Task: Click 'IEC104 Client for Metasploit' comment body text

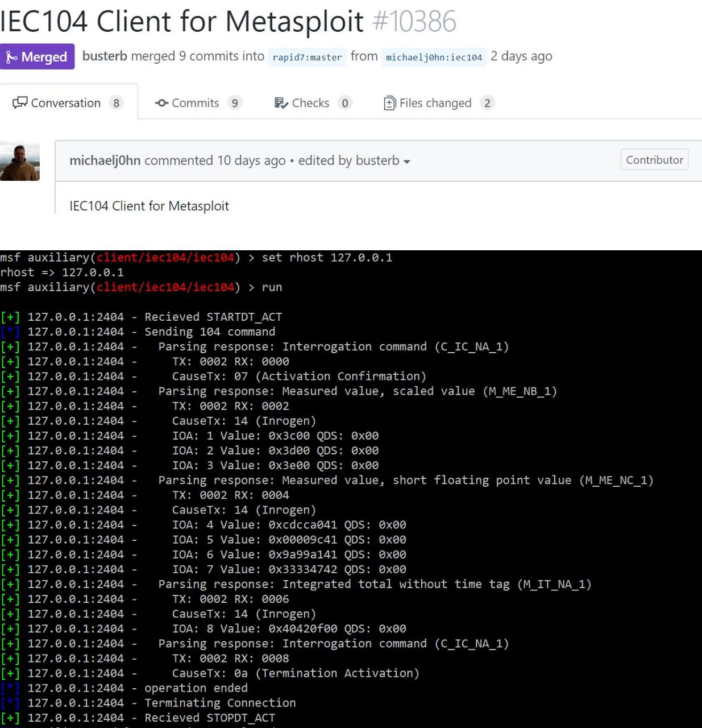Action: (149, 206)
